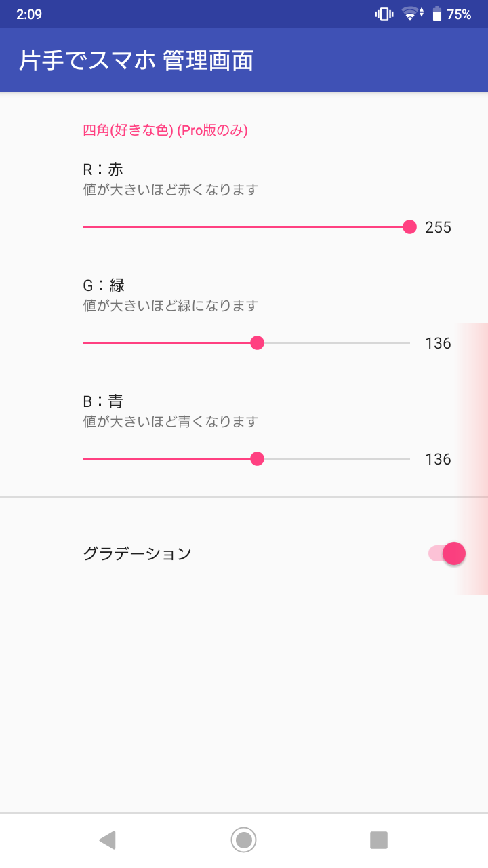Click the B：青 blue slider thumb
The width and height of the screenshot is (488, 868).
pyautogui.click(x=257, y=459)
